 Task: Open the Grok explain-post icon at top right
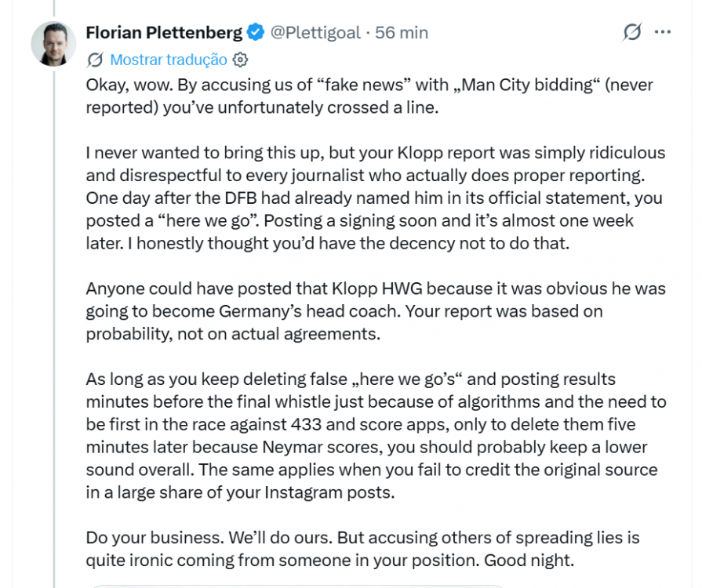click(631, 32)
